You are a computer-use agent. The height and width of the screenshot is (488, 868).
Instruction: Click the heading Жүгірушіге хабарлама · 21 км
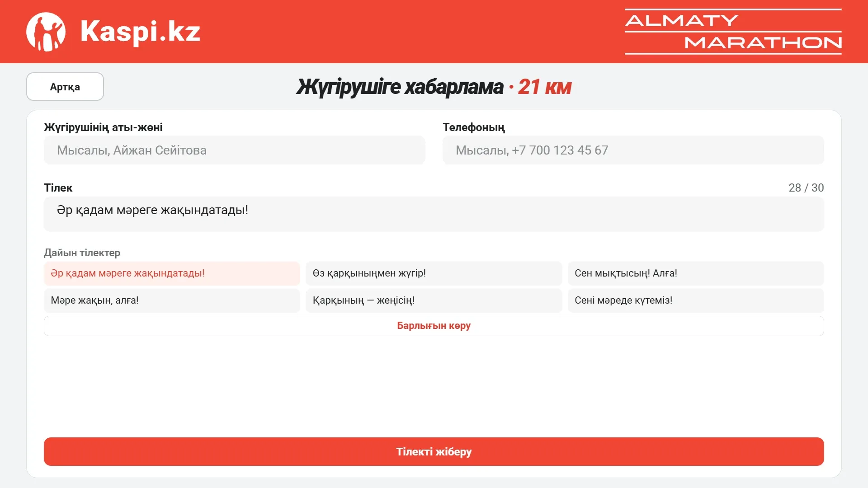click(434, 87)
